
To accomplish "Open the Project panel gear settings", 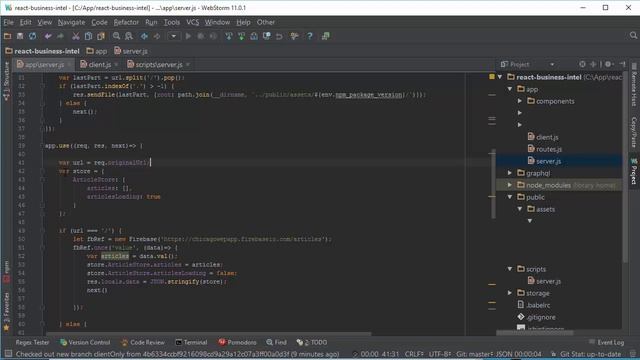I will (x=608, y=64).
